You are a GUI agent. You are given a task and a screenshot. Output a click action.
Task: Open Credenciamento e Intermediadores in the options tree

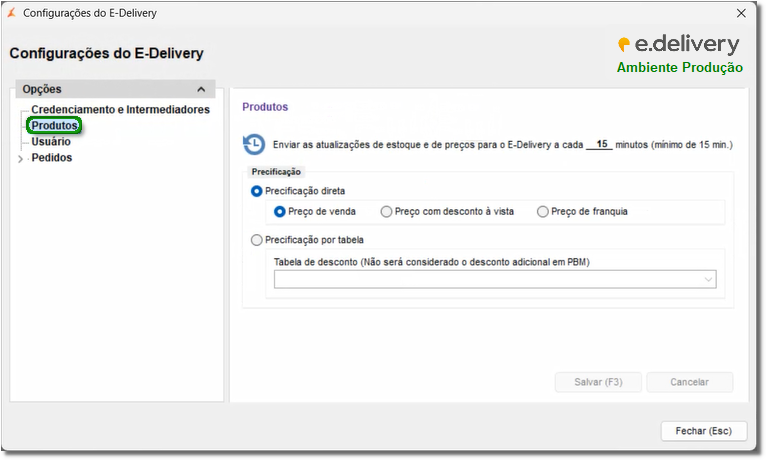point(120,110)
